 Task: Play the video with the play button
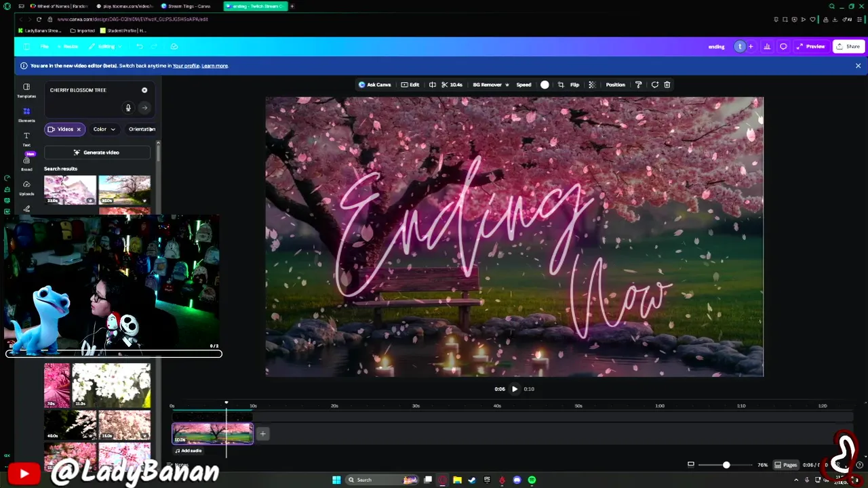tap(515, 389)
